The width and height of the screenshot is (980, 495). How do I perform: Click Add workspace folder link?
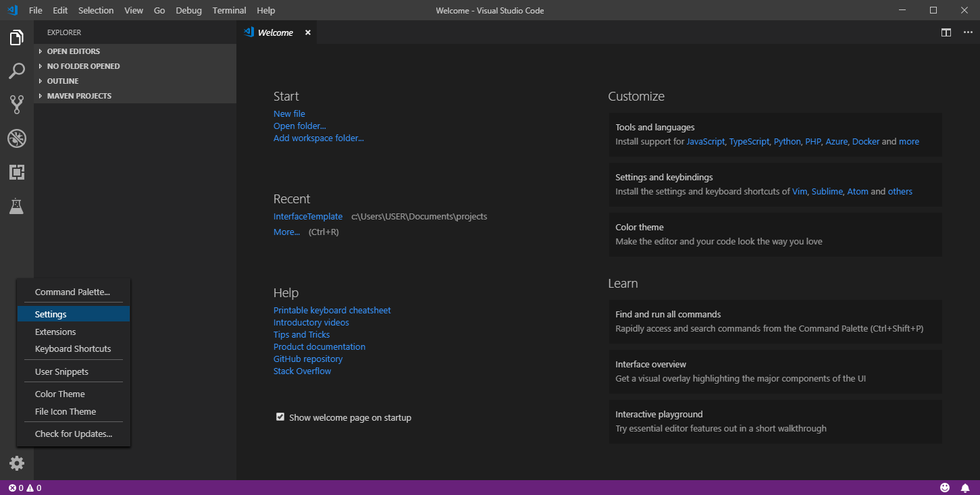click(318, 138)
